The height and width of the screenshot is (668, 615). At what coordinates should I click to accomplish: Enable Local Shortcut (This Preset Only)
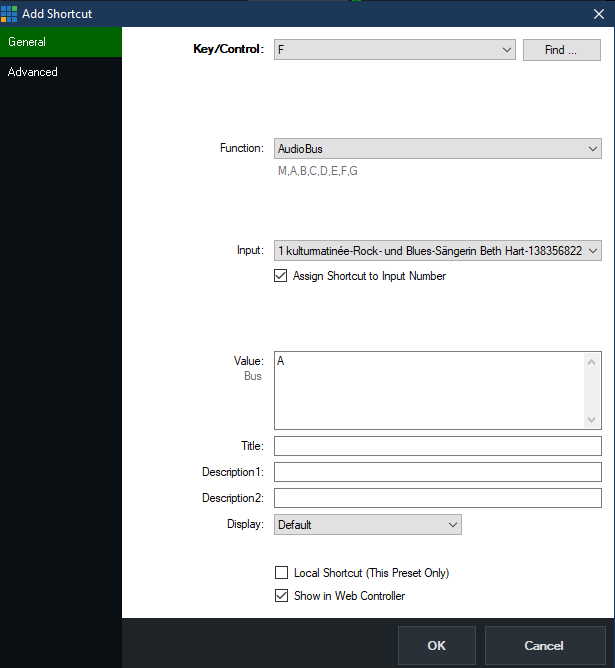point(281,573)
